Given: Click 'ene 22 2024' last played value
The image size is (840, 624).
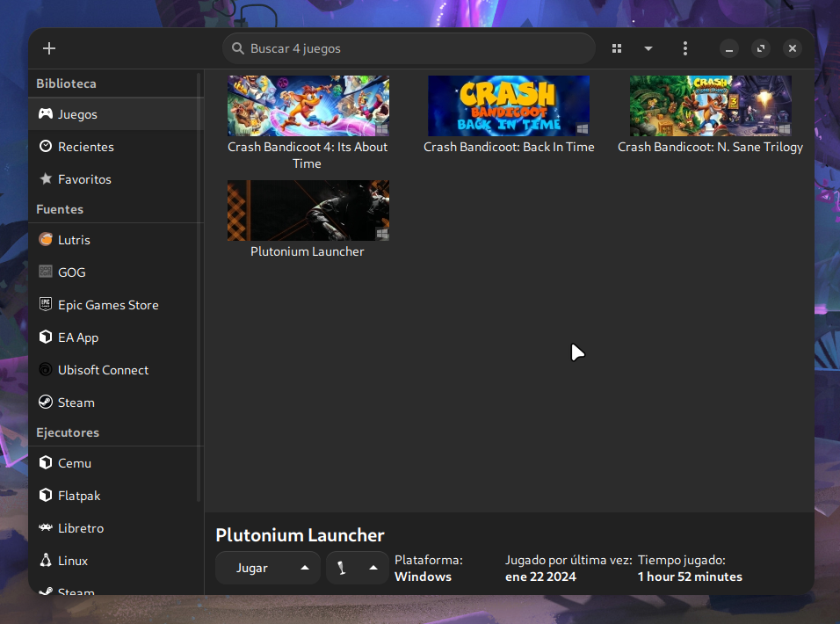Looking at the screenshot, I should (540, 577).
